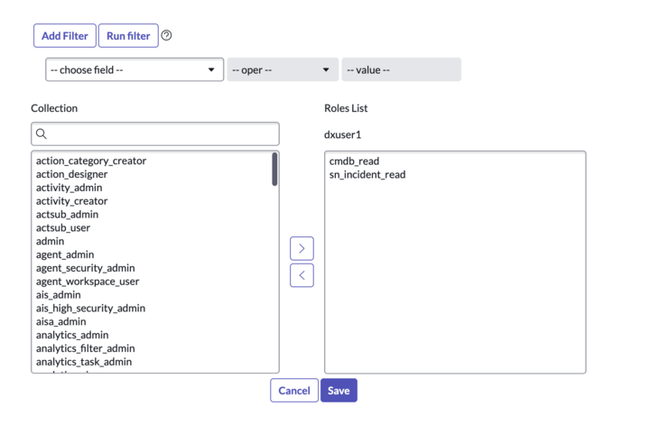650x424 pixels.
Task: Click the Cancel button
Action: 294,390
